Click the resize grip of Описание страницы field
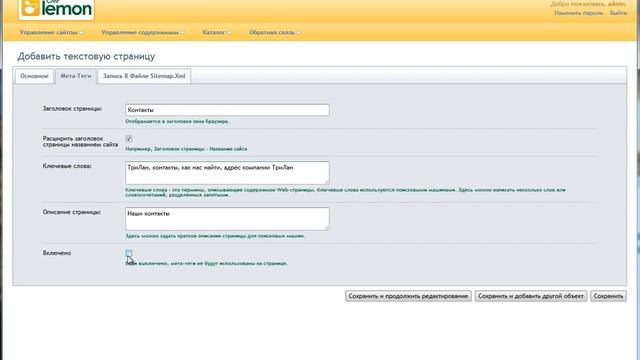Image resolution: width=640 pixels, height=360 pixels. point(326,227)
